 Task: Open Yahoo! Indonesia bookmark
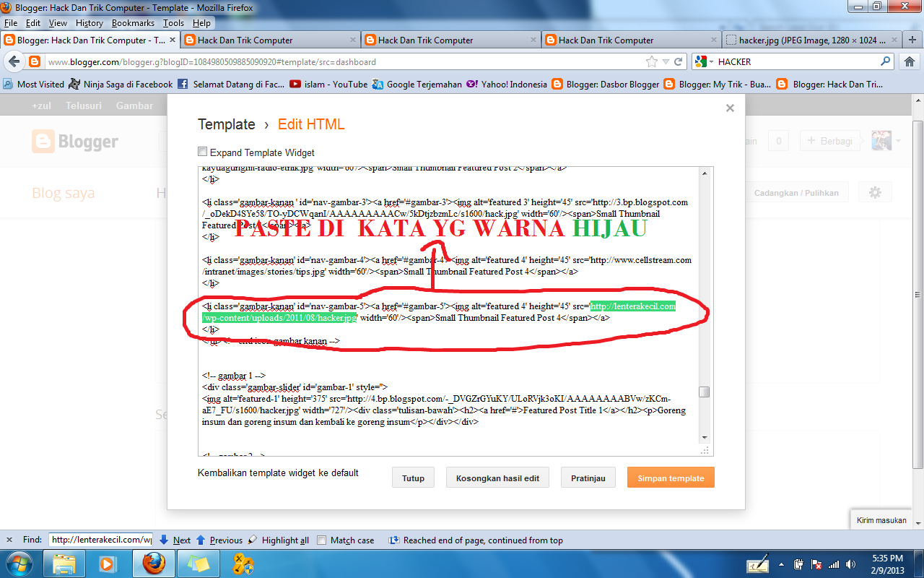click(507, 85)
